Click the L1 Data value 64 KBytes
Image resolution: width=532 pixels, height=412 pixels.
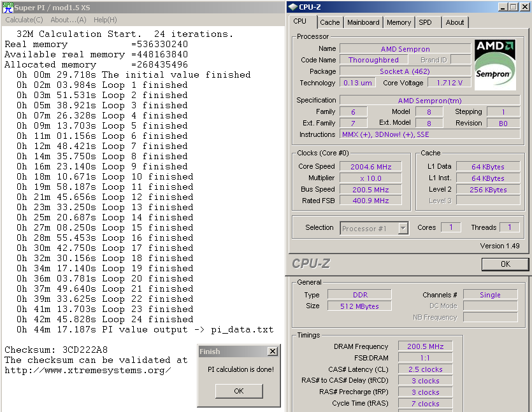pyautogui.click(x=488, y=166)
